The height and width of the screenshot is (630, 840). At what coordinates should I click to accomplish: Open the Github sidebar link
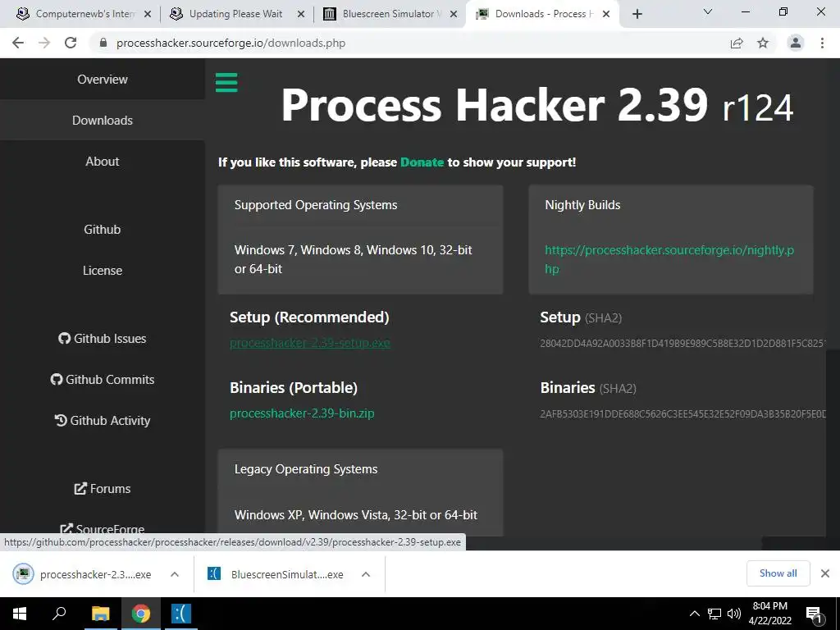pos(103,230)
